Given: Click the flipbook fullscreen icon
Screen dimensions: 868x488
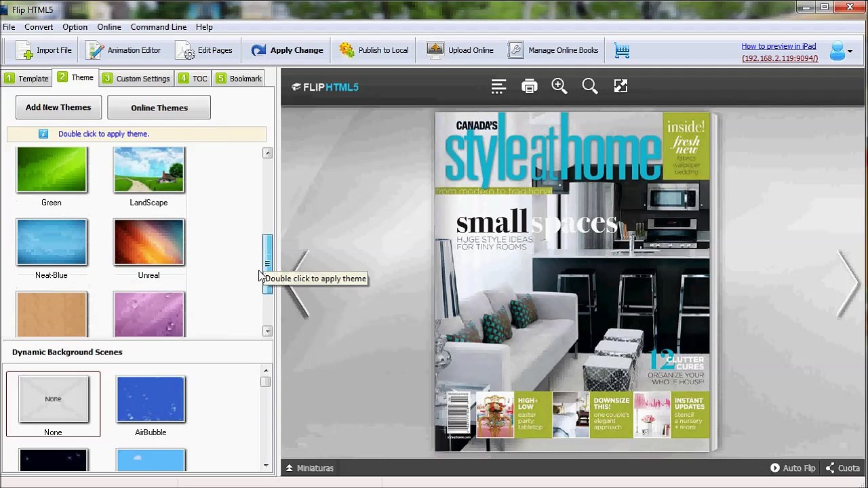Looking at the screenshot, I should point(620,86).
